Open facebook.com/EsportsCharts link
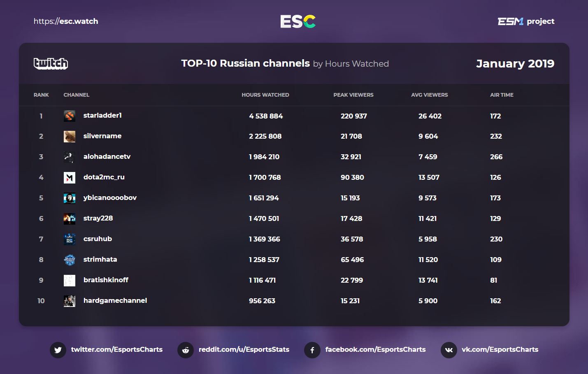Viewport: 588px width, 374px height. pyautogui.click(x=375, y=349)
